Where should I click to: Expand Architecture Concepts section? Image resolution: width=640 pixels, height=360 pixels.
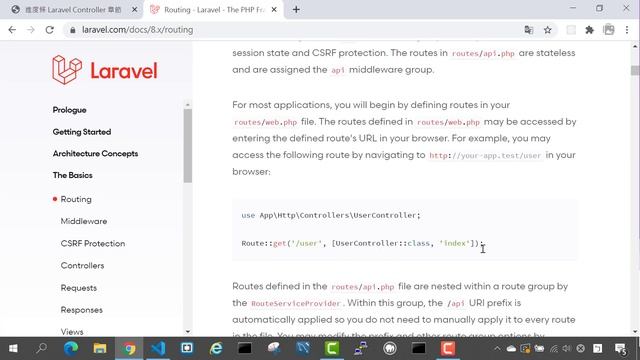tap(95, 153)
